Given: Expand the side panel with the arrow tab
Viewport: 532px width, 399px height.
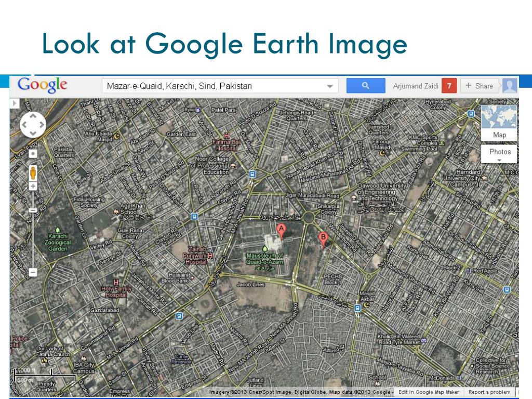Looking at the screenshot, I should point(14,103).
